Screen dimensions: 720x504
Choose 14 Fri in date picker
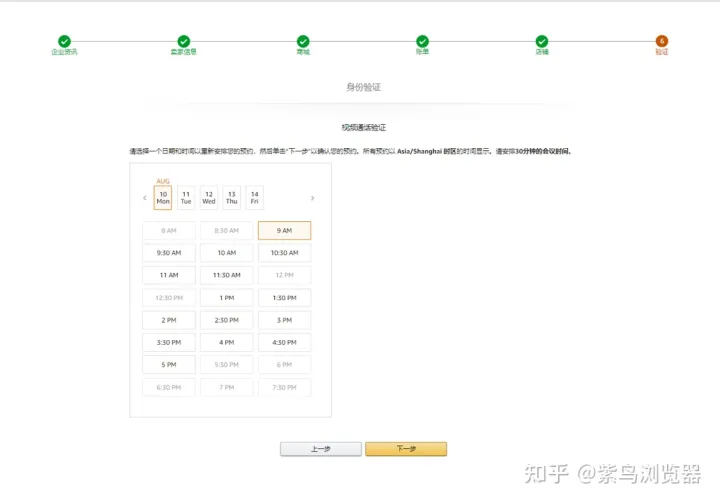coord(255,197)
